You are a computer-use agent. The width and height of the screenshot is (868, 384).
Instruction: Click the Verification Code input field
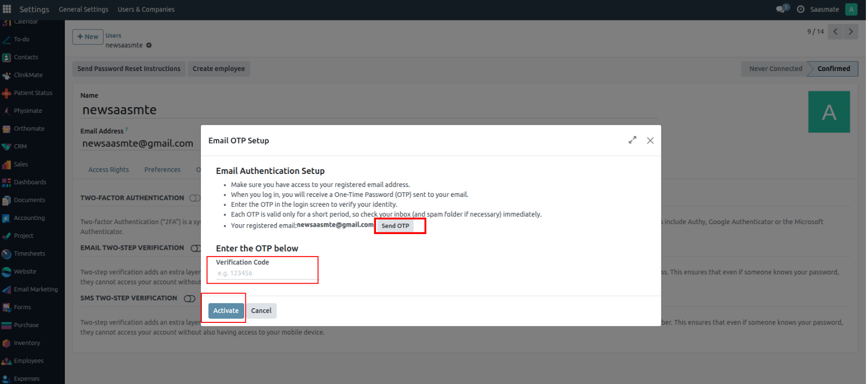(x=266, y=273)
